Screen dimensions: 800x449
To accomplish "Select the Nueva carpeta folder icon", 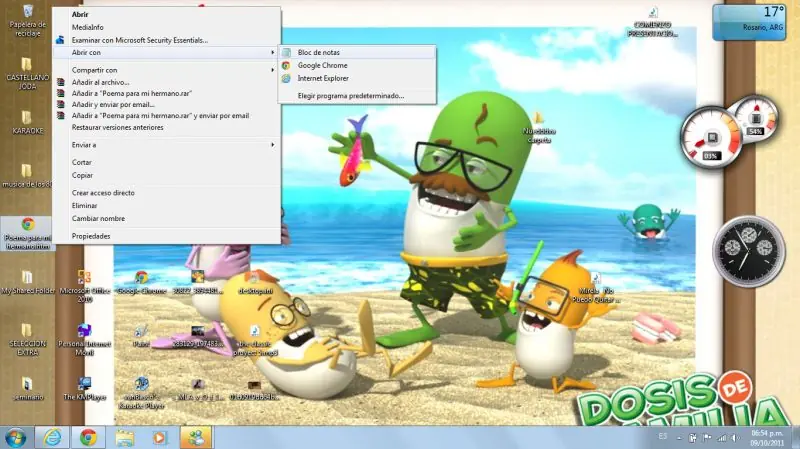I will 539,128.
